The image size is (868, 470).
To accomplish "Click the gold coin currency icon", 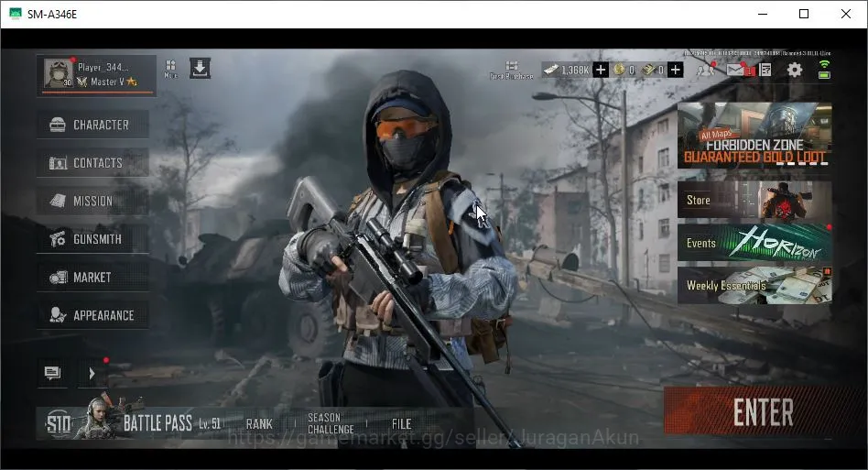I will [x=619, y=70].
